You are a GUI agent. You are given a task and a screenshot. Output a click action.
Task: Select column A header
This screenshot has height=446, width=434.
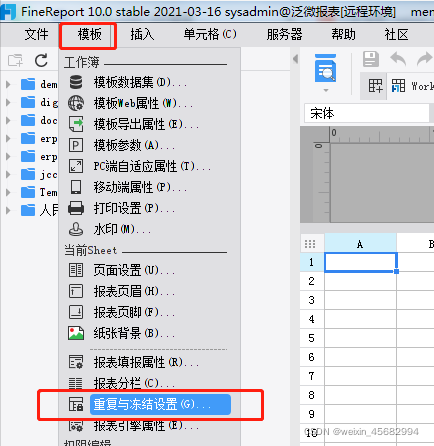point(360,244)
